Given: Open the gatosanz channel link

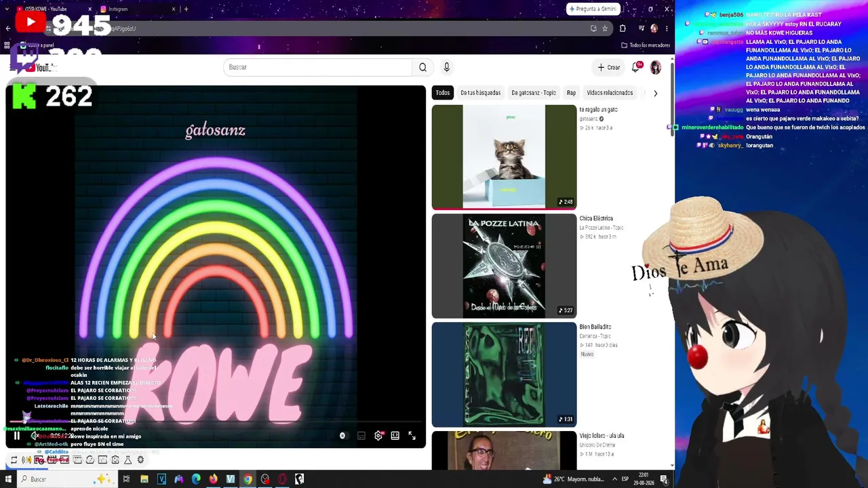Looking at the screenshot, I should point(589,119).
